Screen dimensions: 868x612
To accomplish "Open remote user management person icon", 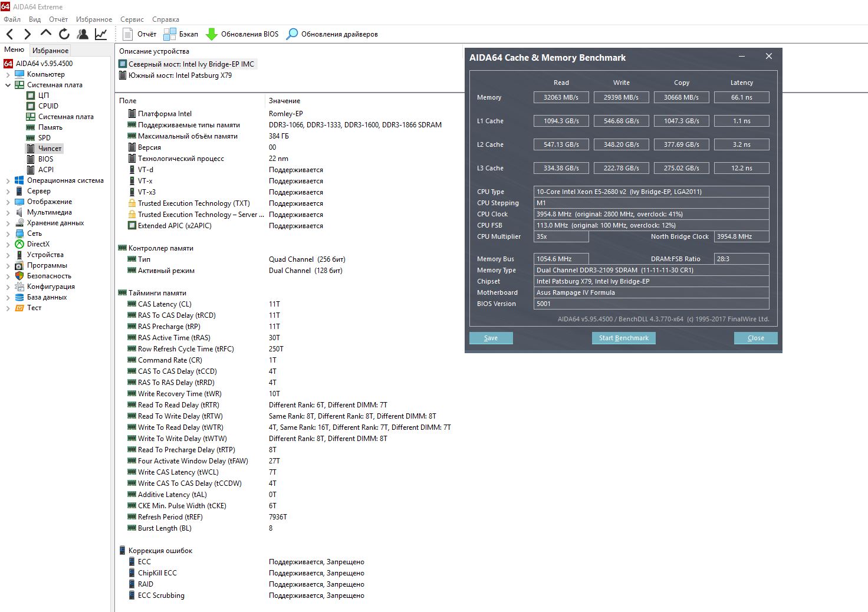I will tap(83, 34).
